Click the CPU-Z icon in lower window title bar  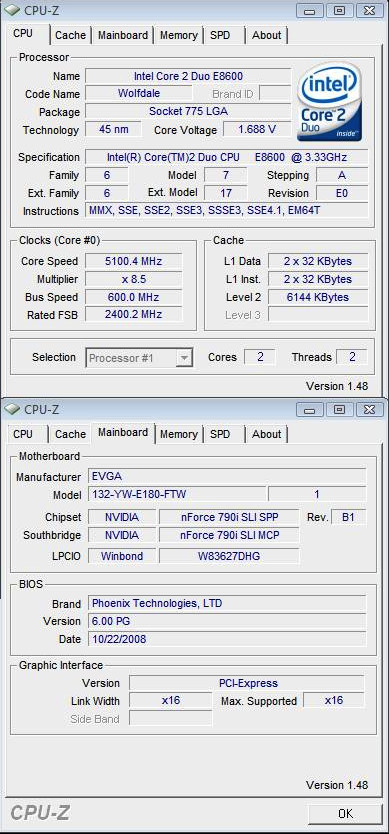[12, 409]
